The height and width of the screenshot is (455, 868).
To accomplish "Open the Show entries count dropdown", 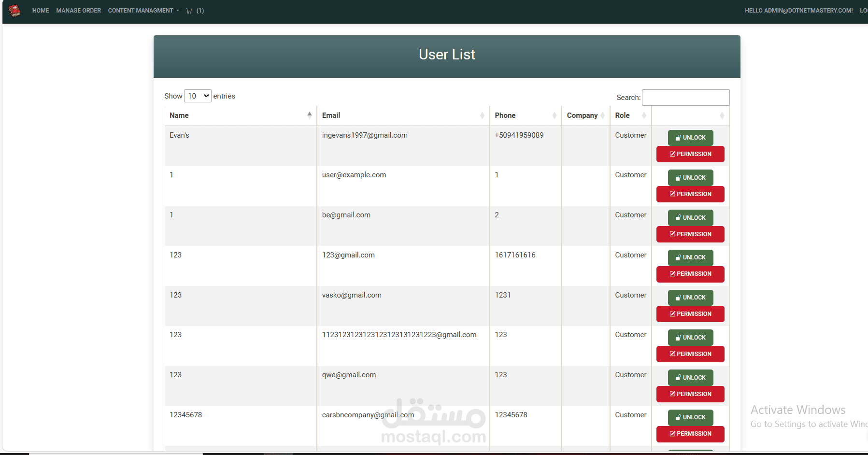I will [198, 96].
